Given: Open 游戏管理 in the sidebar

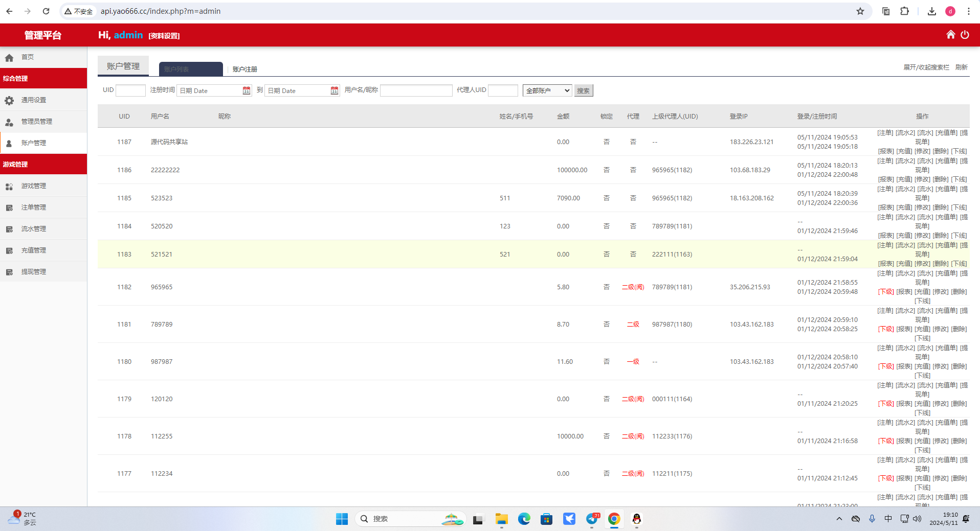Looking at the screenshot, I should (34, 186).
